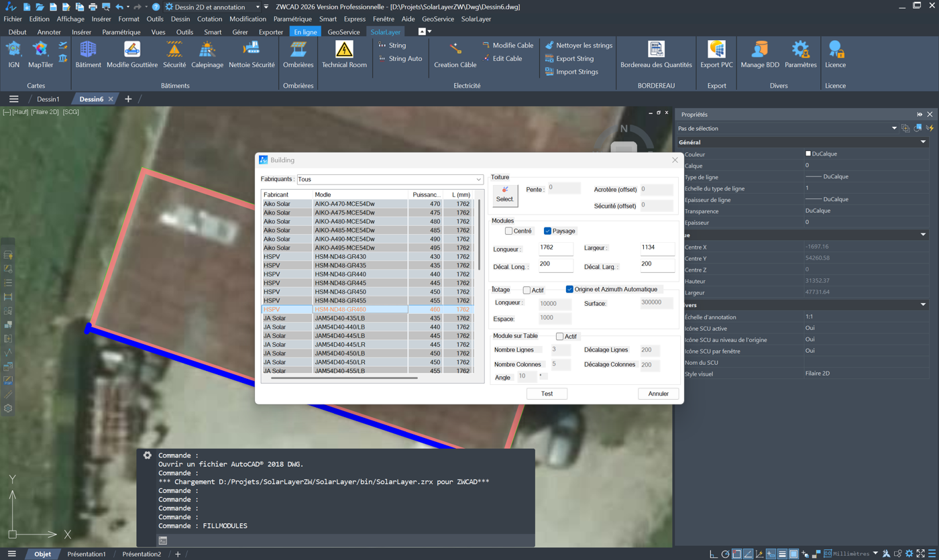Screen dimensions: 939x560
Task: Open the IGN map tool
Action: coord(14,54)
